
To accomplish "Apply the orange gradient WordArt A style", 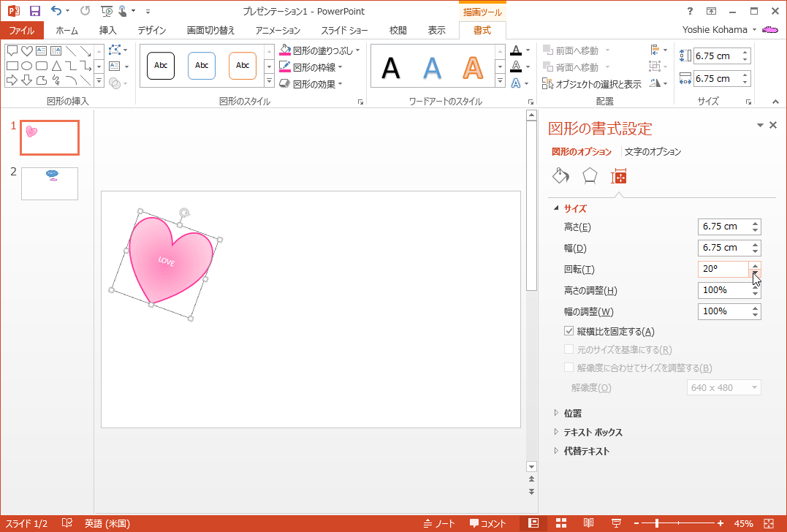I will [x=472, y=67].
